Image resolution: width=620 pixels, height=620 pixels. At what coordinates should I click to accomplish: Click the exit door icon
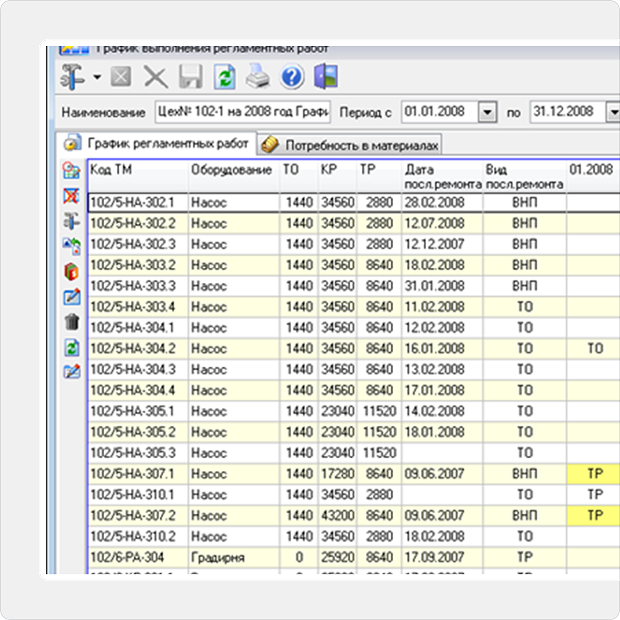pyautogui.click(x=326, y=76)
